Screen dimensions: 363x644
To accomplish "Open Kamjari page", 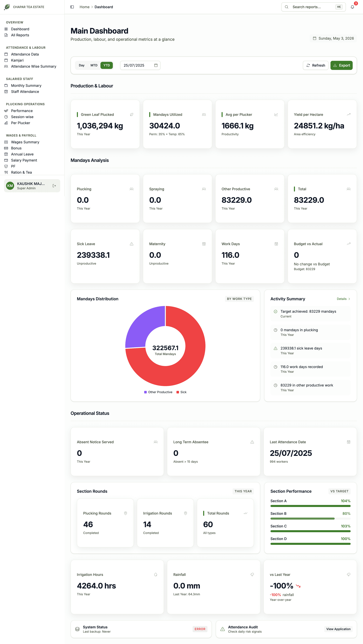I will pyautogui.click(x=17, y=60).
